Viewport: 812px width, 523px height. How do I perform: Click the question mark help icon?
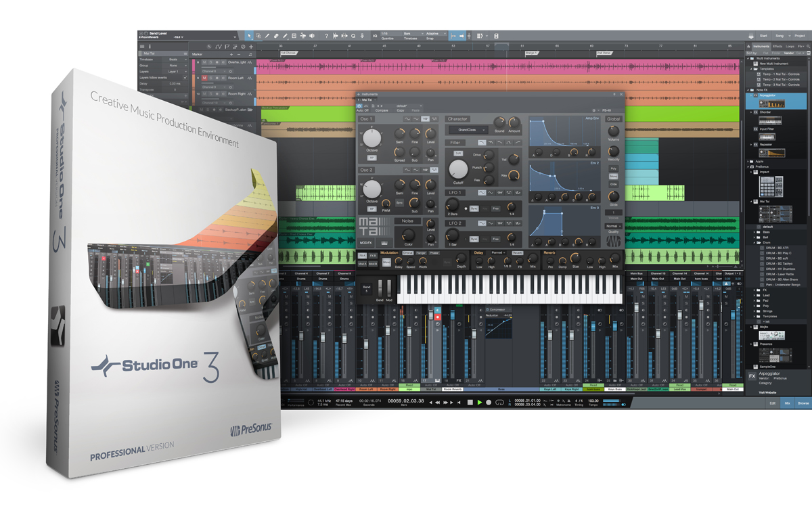(327, 36)
